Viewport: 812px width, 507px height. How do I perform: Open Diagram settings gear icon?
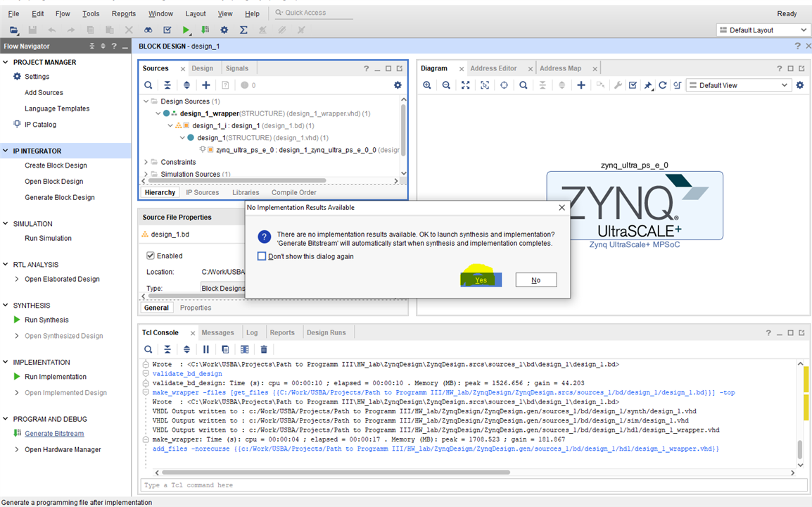(x=800, y=85)
